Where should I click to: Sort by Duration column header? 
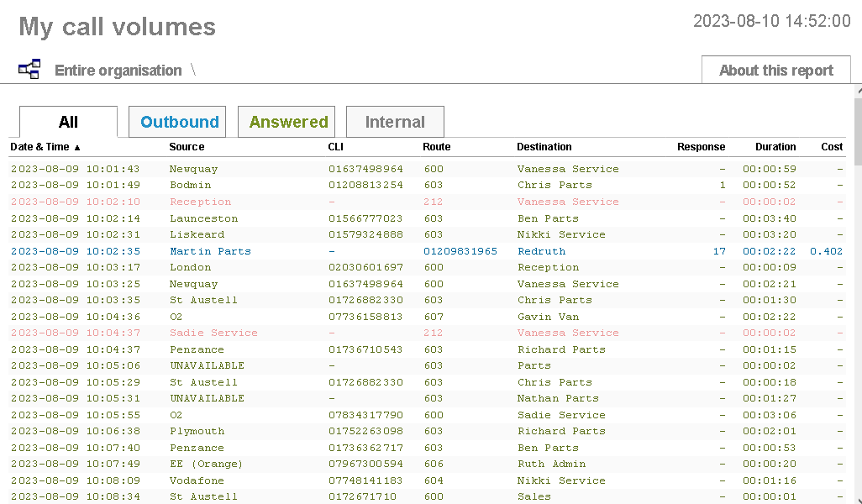pos(775,147)
